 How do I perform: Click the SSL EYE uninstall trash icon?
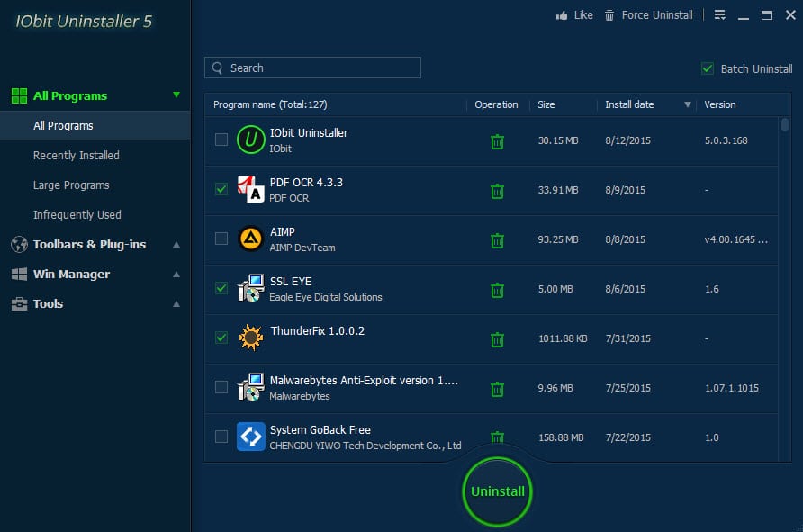[x=497, y=290]
